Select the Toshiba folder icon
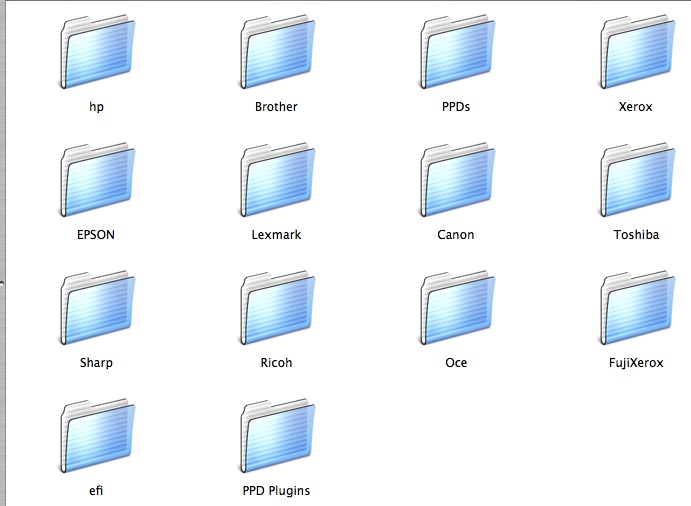Viewport: 691px width, 506px height. coord(637,180)
